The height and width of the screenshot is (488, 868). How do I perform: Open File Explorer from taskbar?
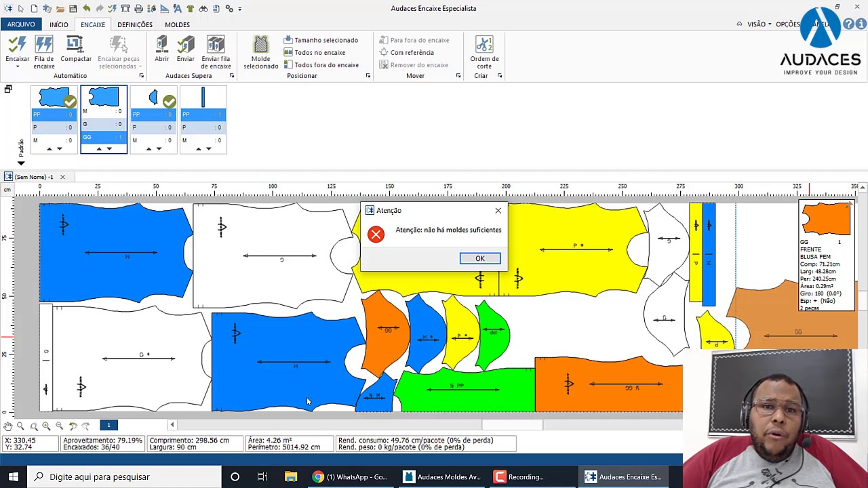(290, 476)
